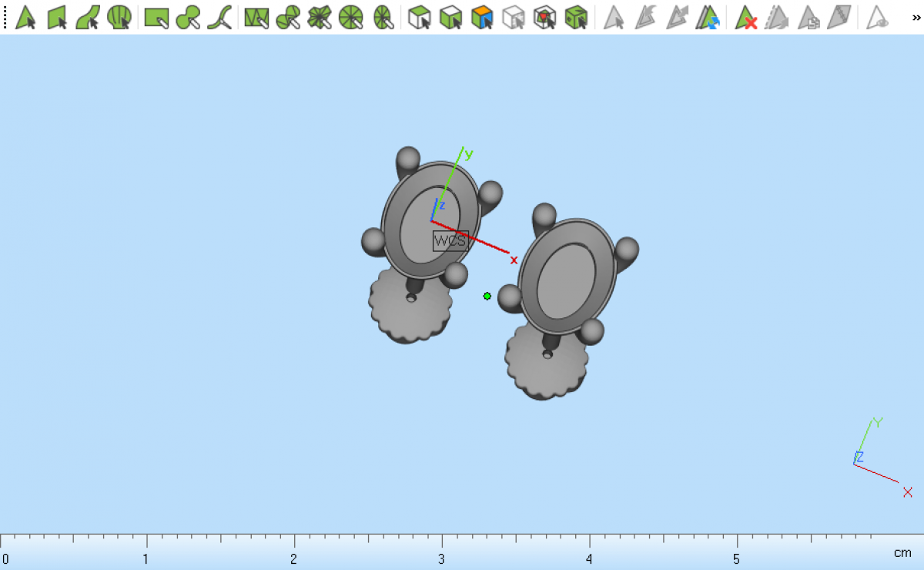Select the Mark Triangle tool (first toolbar icon)
This screenshot has width=924, height=570.
click(26, 17)
